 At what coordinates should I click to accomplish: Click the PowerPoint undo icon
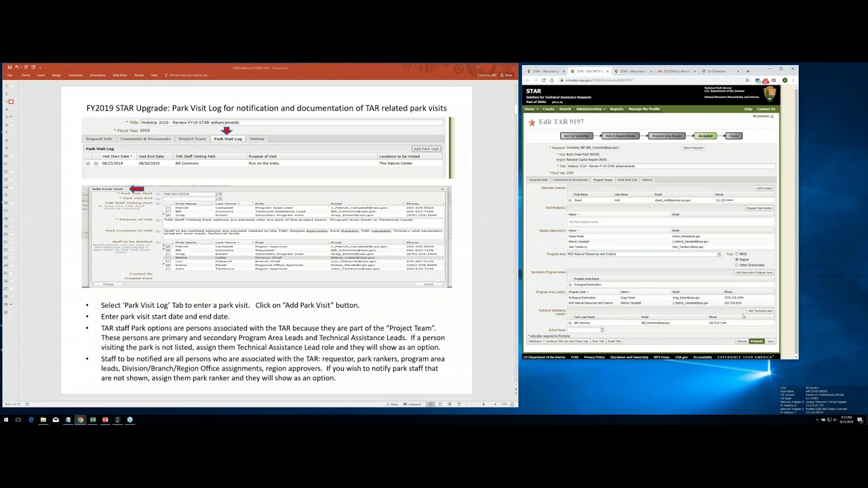click(x=17, y=67)
